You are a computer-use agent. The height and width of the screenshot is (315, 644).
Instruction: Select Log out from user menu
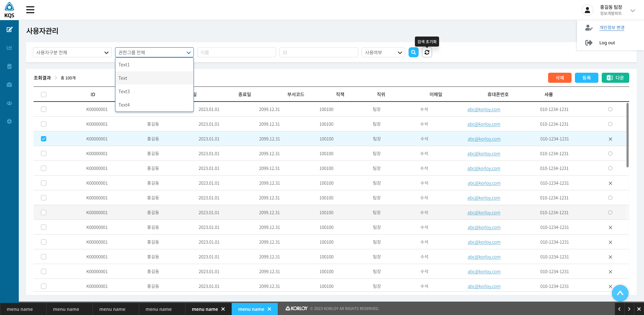click(607, 43)
